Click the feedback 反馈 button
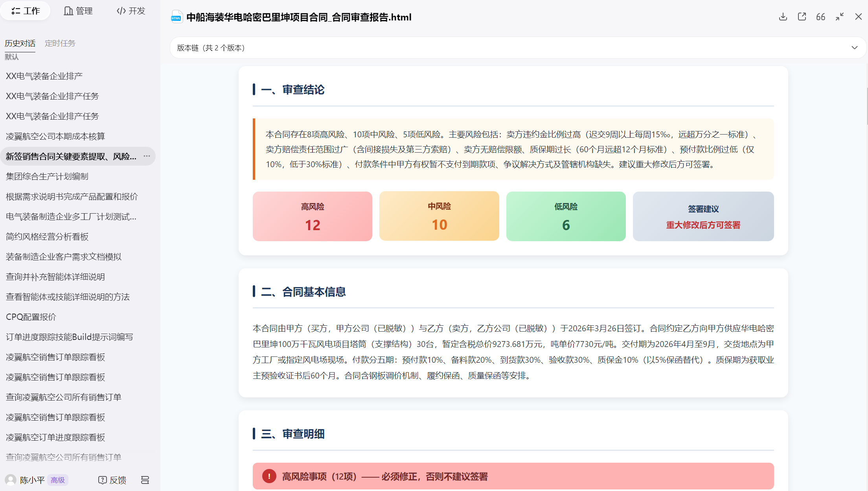This screenshot has height=491, width=868. pyautogui.click(x=112, y=480)
